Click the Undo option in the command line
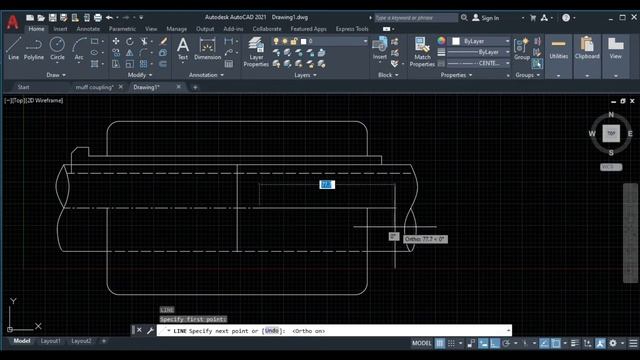This screenshot has height=360, width=640. point(271,331)
